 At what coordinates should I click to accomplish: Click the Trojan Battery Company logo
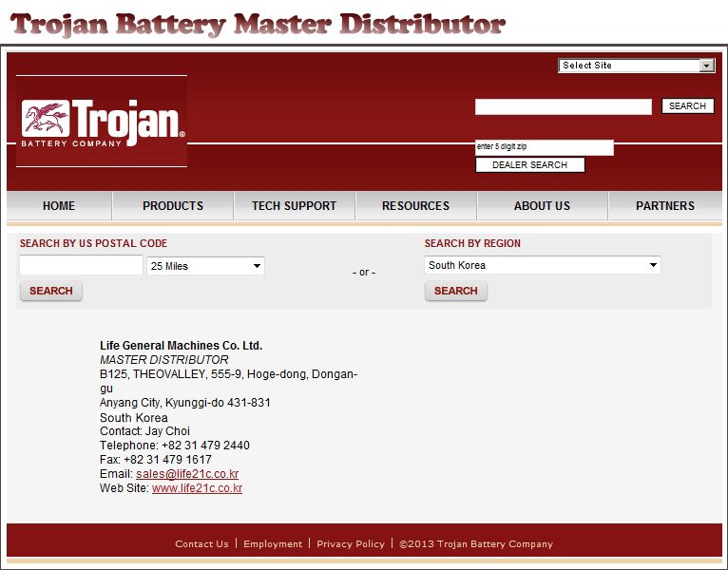tap(102, 122)
